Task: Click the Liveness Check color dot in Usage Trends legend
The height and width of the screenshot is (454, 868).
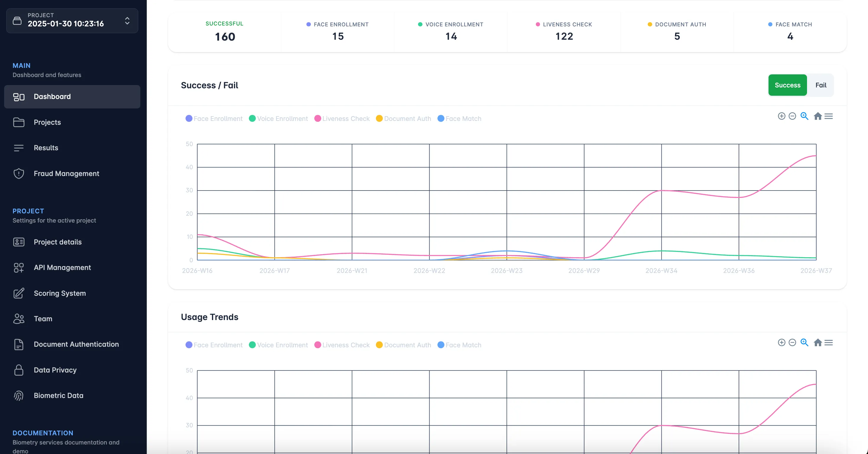Action: click(x=317, y=345)
